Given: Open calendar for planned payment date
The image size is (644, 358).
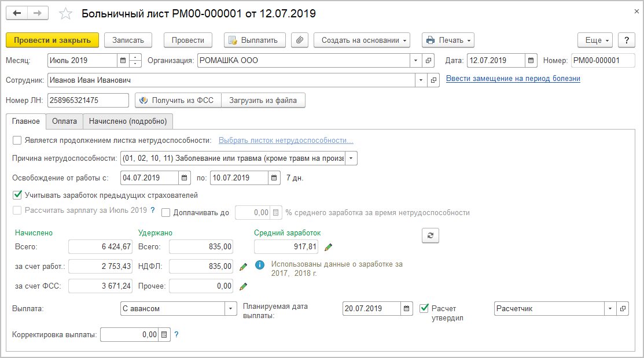Looking at the screenshot, I should tap(407, 308).
